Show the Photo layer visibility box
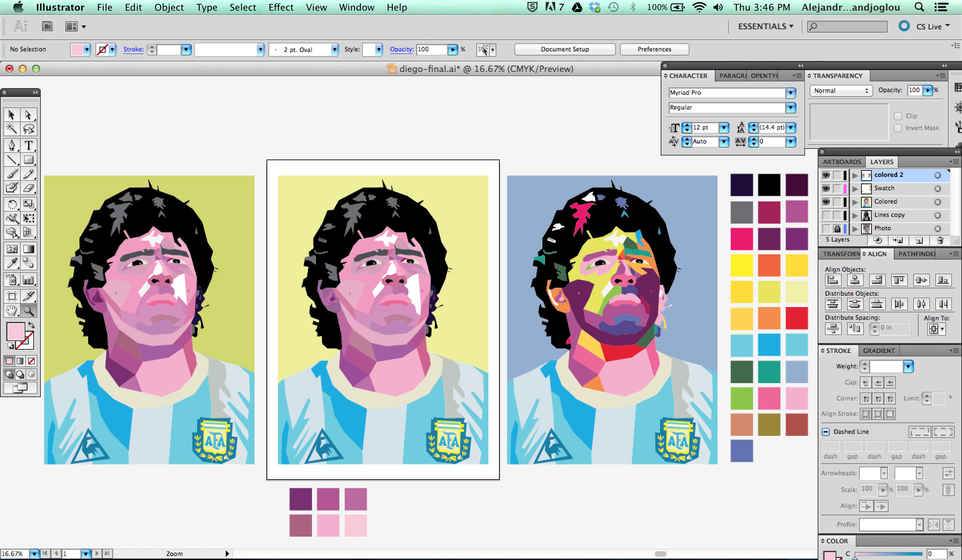Screen dimensions: 962x560 [x=826, y=229]
